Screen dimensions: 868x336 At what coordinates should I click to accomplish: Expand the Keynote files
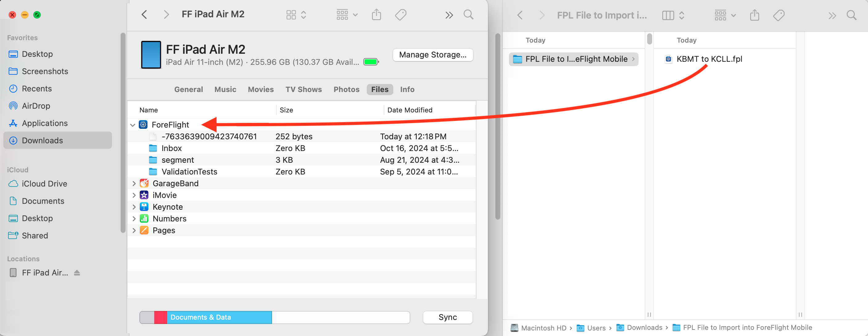pos(134,207)
